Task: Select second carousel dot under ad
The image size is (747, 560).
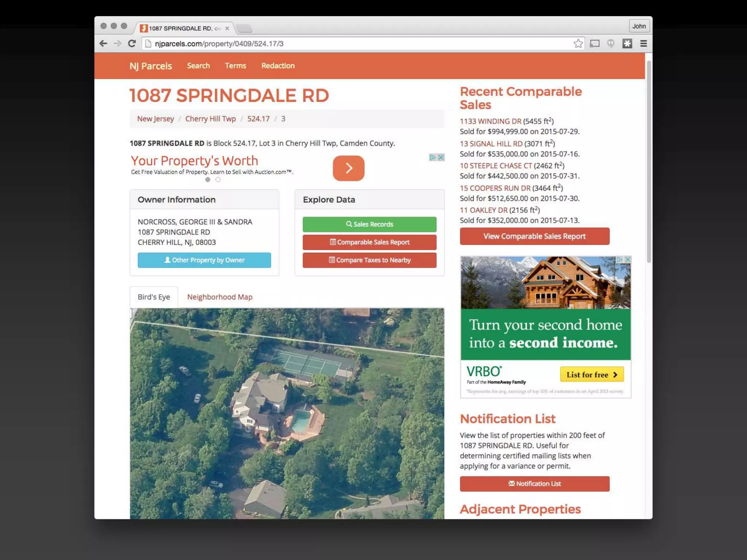Action: point(218,180)
